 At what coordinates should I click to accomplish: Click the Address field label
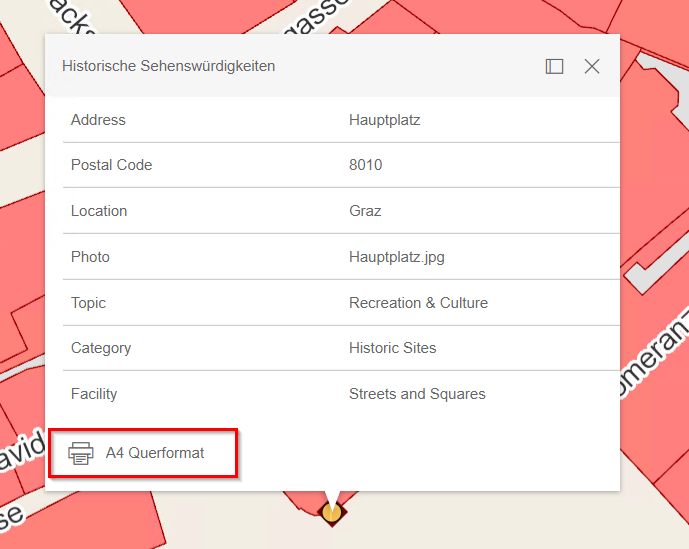point(98,120)
